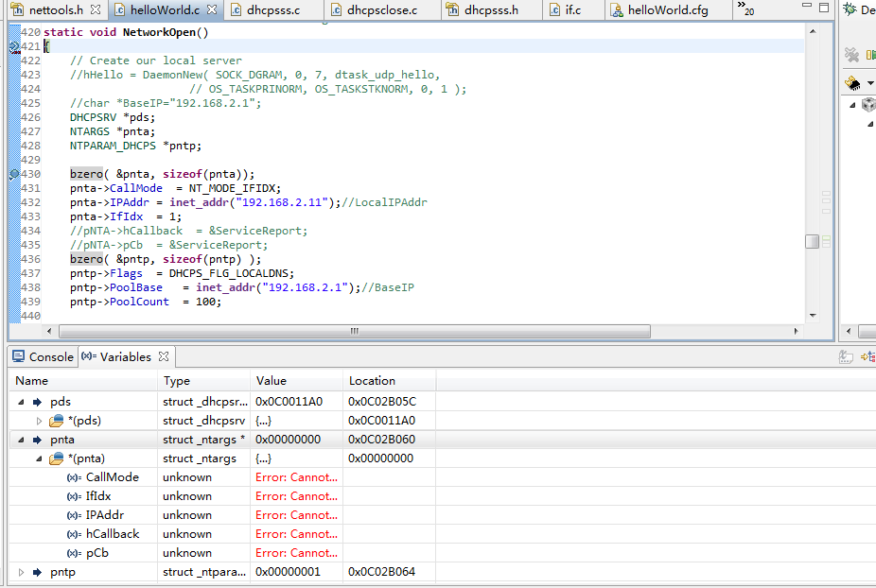Open the if.c editor tab
The width and height of the screenshot is (876, 588).
tap(572, 10)
